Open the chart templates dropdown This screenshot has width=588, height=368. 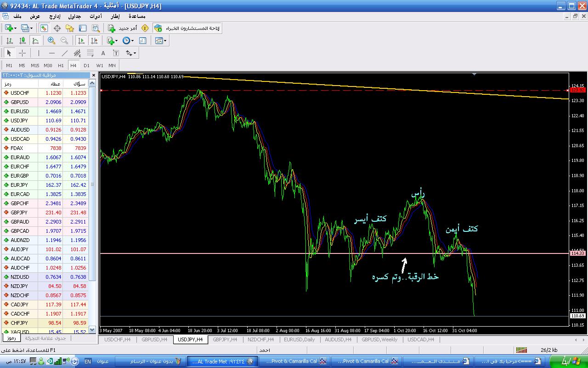161,40
